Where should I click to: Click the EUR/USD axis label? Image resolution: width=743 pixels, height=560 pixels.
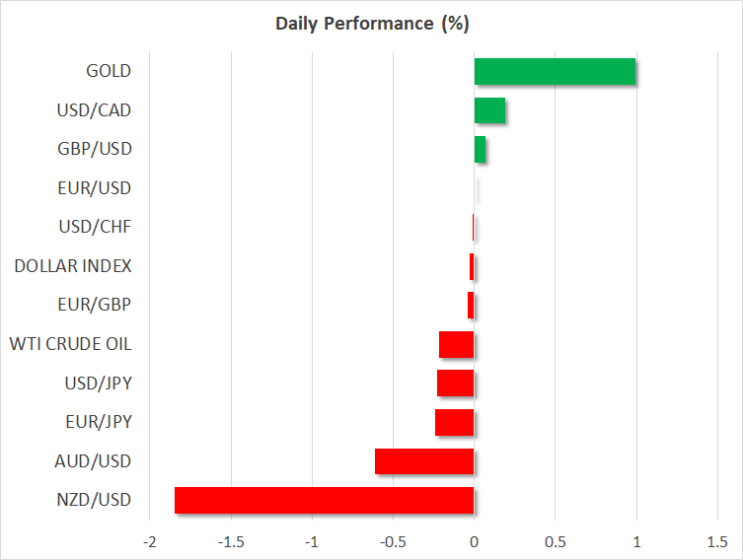coord(94,188)
